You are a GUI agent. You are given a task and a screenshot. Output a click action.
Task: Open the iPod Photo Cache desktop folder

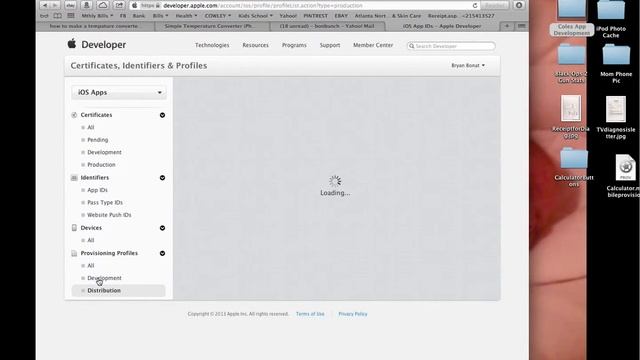[611, 19]
